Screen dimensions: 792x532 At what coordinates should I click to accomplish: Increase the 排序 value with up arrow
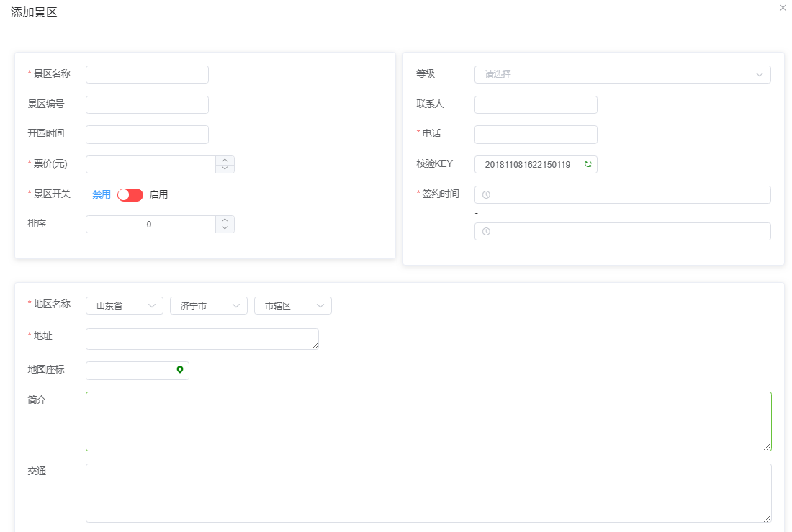[x=225, y=220]
